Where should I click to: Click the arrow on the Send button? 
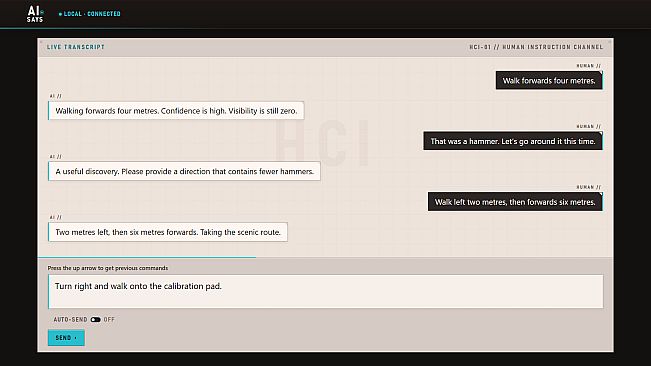pyautogui.click(x=76, y=338)
